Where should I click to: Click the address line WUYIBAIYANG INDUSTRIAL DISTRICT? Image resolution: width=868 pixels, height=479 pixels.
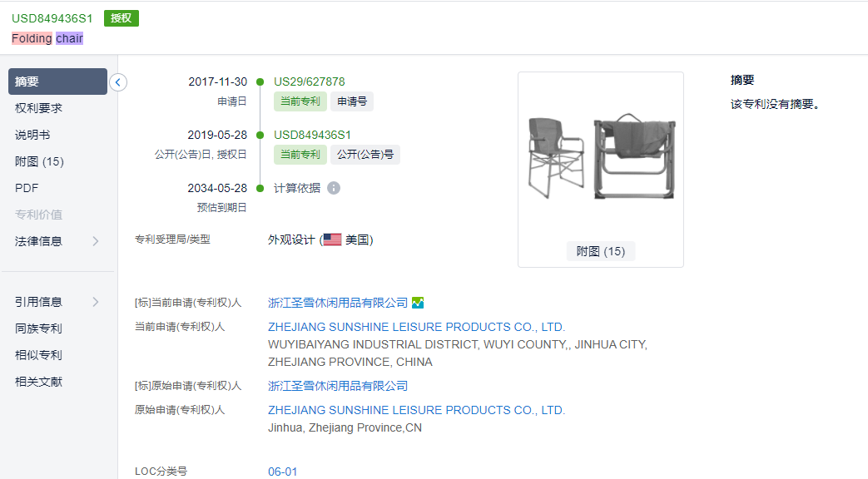[458, 344]
